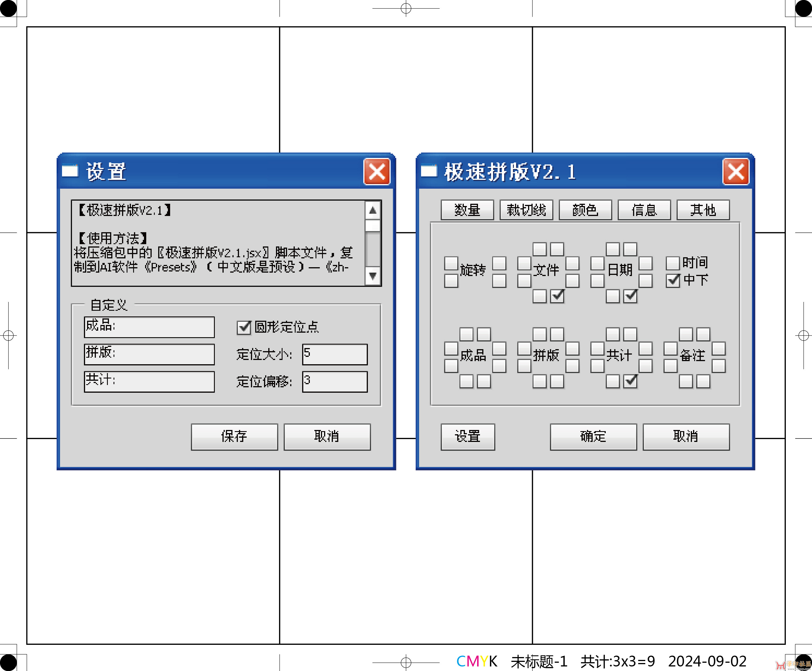
Task: Click the scrollbar thumb in the instructions box
Action: click(372, 226)
